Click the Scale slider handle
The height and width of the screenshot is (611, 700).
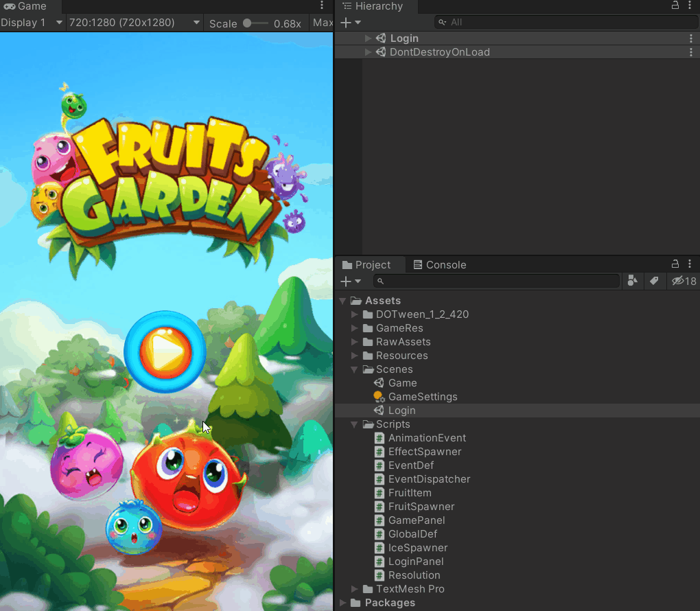247,23
